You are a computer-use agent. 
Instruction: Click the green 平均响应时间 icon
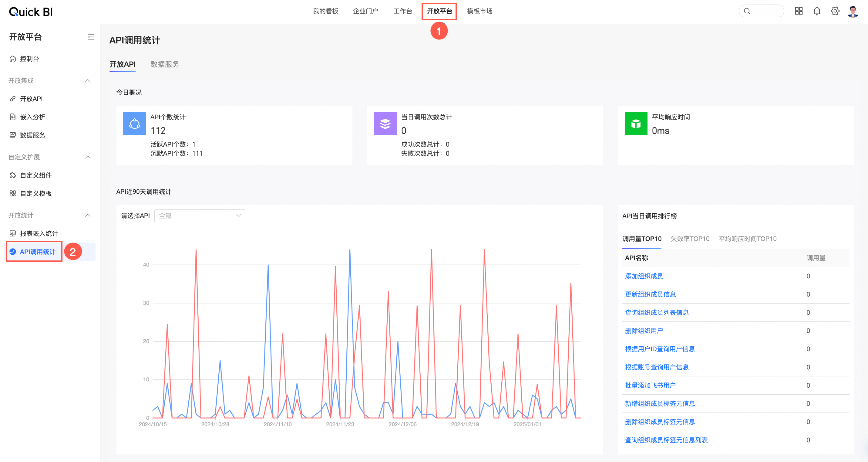(635, 124)
